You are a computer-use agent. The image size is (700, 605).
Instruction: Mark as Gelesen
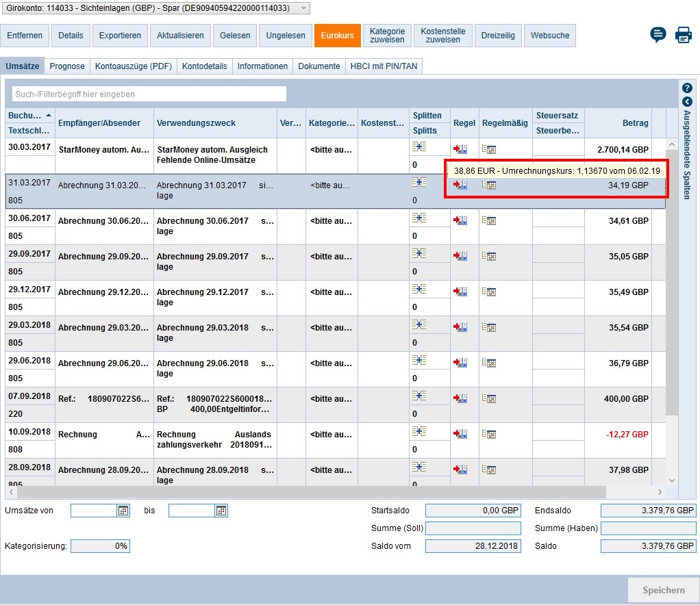point(235,36)
